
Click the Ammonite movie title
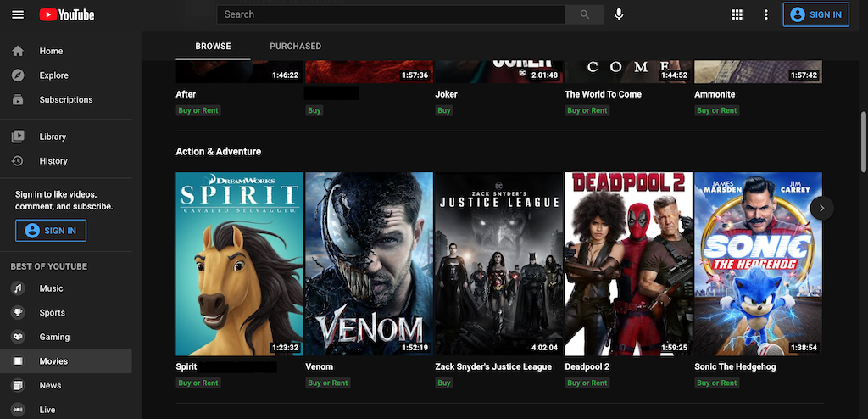point(715,94)
